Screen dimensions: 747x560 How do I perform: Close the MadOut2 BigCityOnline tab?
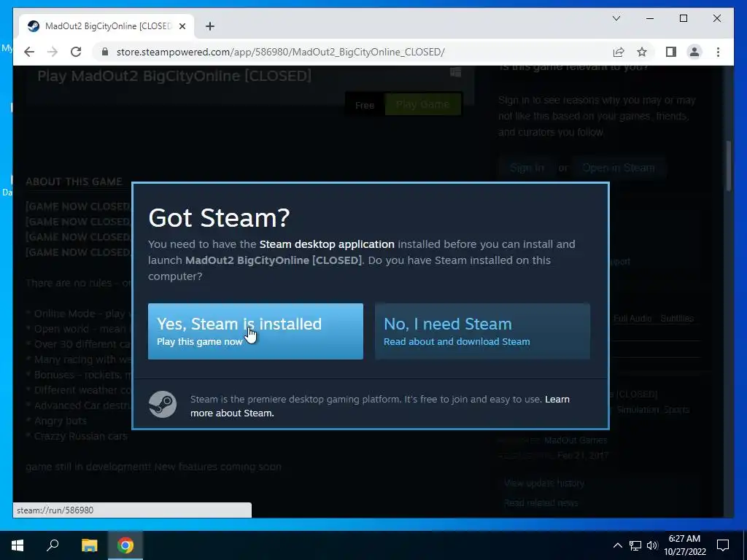click(182, 26)
